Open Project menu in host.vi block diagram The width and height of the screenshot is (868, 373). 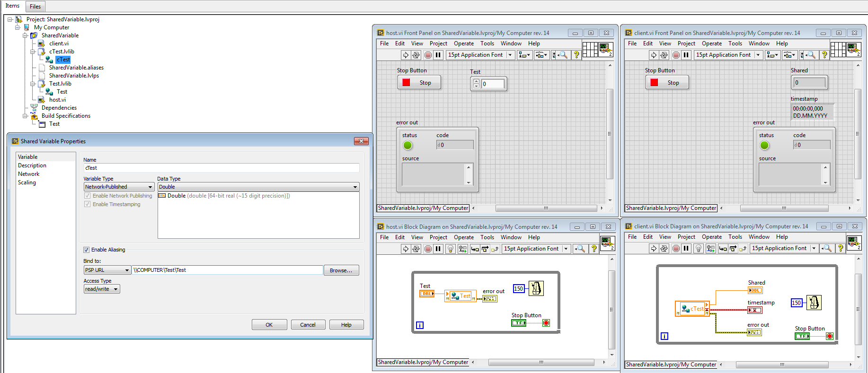point(438,237)
